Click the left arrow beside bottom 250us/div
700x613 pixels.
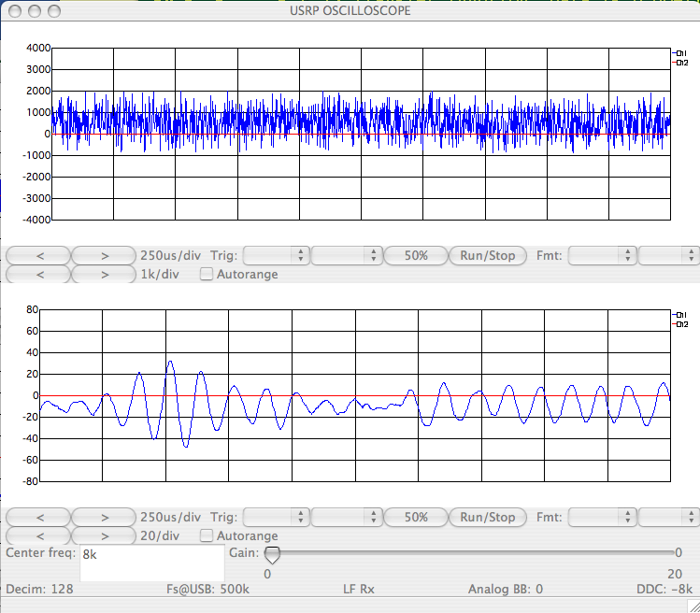(38, 517)
